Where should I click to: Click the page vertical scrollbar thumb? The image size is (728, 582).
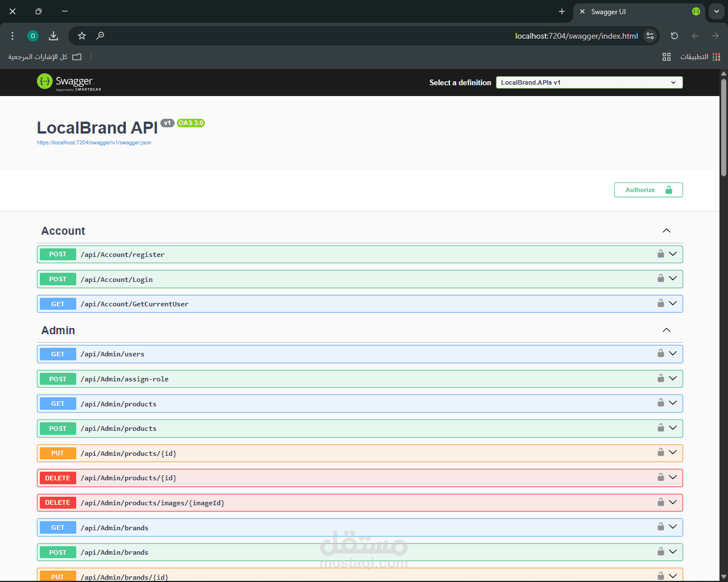coord(723,127)
